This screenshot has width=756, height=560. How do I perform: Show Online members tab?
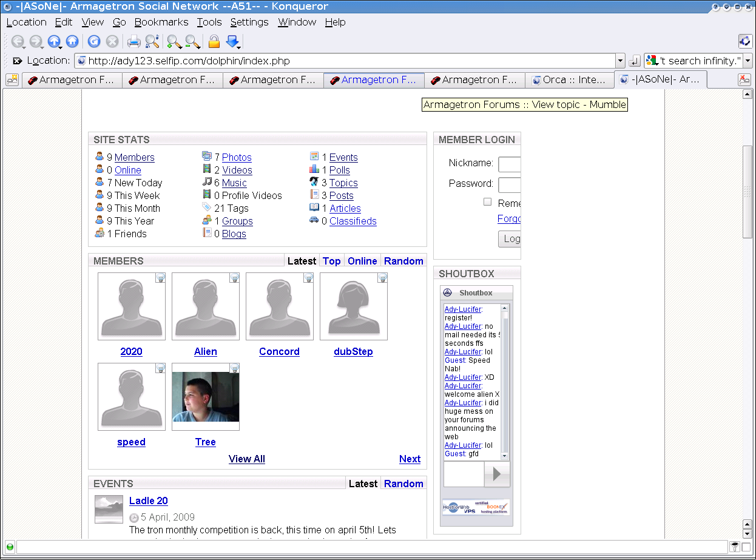coord(362,261)
